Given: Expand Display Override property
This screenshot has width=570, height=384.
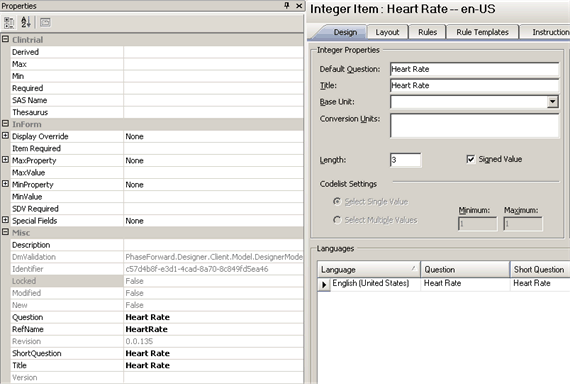Looking at the screenshot, I should pos(5,136).
